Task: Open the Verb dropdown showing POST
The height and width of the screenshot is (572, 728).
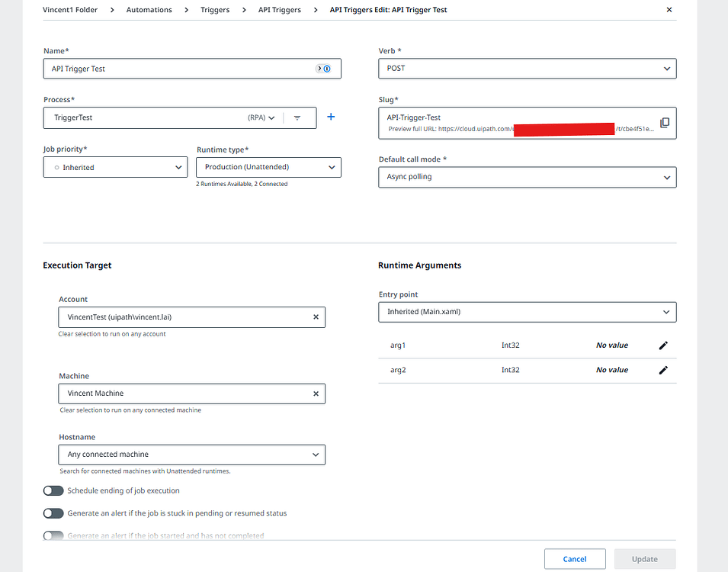Action: click(x=667, y=68)
